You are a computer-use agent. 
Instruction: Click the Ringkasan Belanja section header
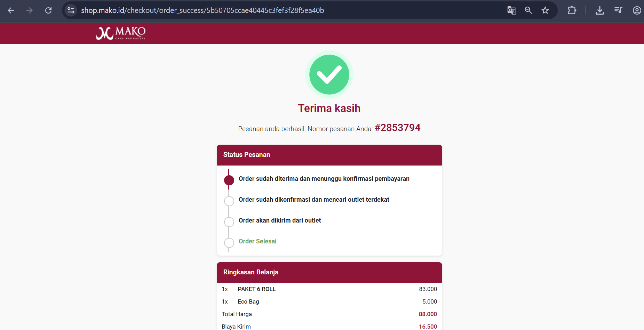(x=329, y=272)
